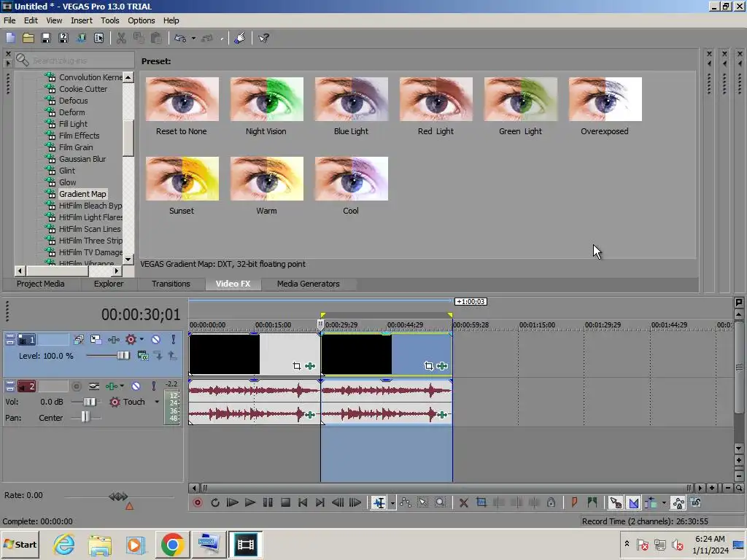Invert audio track 2 phase
Image resolution: width=747 pixels, height=560 pixels.
point(94,386)
